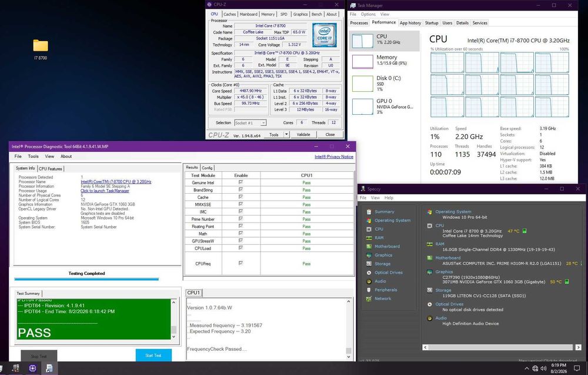Switch to Config tab in Intel tool
The width and height of the screenshot is (588, 375).
click(x=207, y=168)
